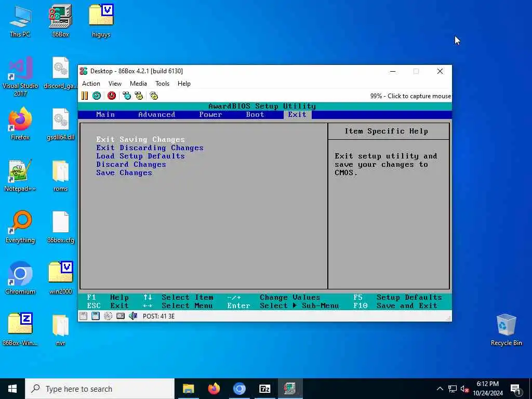Select the nvr folder on desktop
The image size is (532, 399).
pos(60,330)
